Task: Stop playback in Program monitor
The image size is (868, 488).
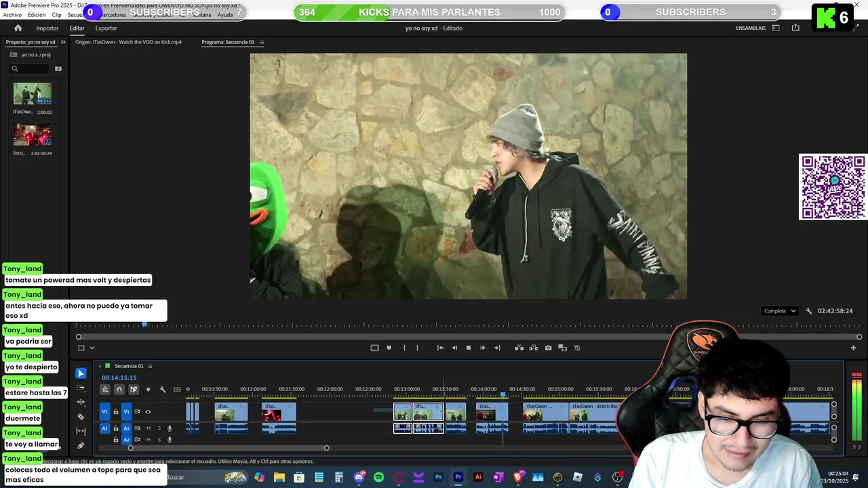Action: pos(468,348)
